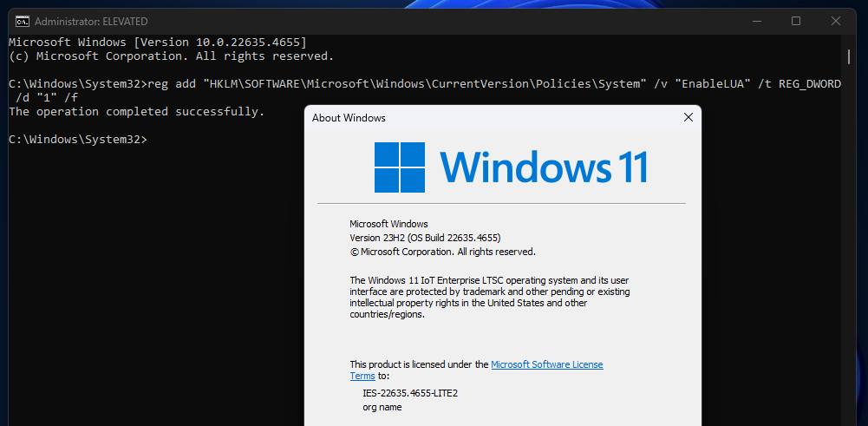Click the '/d "1" /f' continuation line
The image size is (868, 426).
click(47, 97)
